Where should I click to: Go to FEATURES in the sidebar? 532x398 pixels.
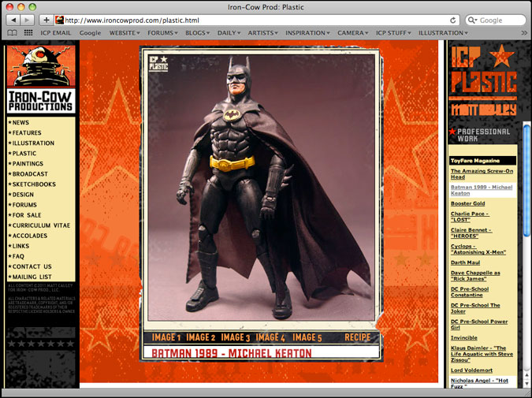(x=27, y=132)
